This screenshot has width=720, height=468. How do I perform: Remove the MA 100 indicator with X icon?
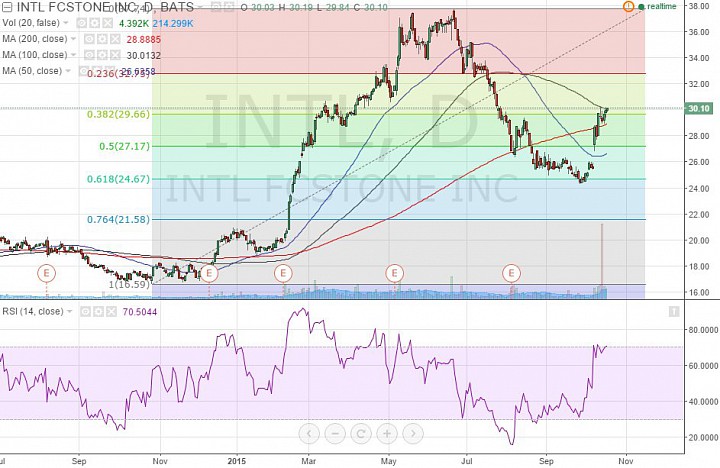click(115, 55)
